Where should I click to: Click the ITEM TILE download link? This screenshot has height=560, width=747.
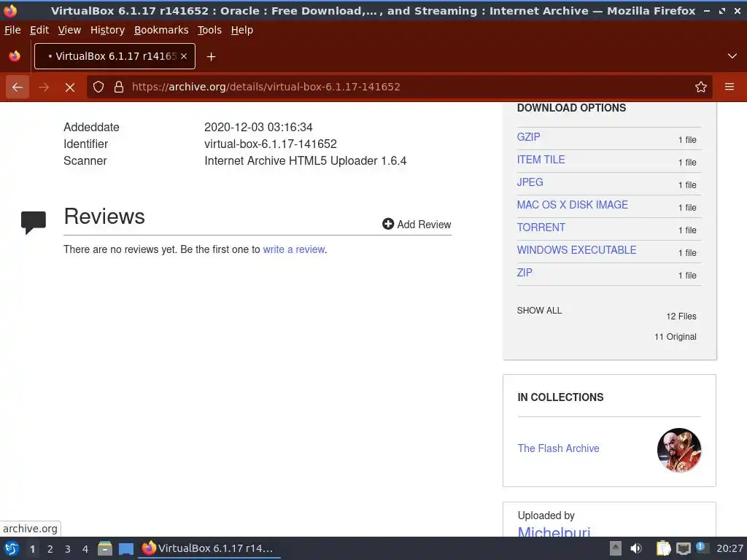coord(541,160)
